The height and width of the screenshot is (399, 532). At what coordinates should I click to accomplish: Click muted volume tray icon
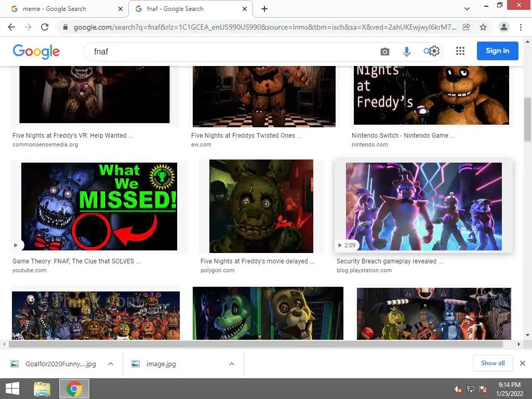tap(458, 389)
